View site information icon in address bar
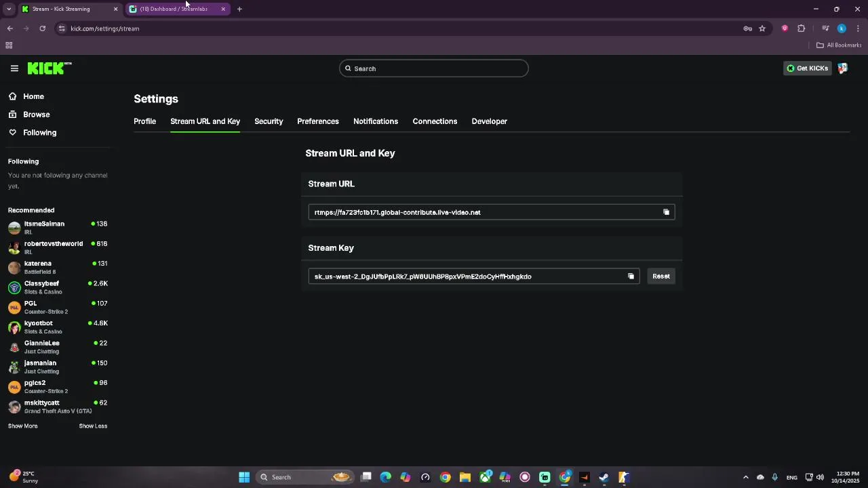Viewport: 868px width, 488px height. (62, 28)
